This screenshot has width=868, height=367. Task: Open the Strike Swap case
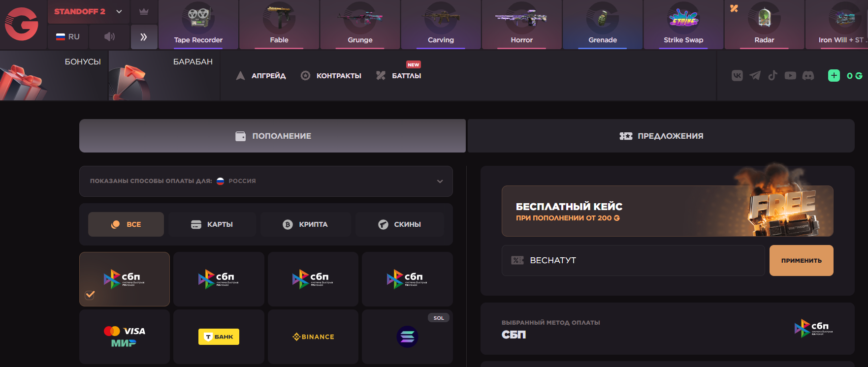coord(683,25)
